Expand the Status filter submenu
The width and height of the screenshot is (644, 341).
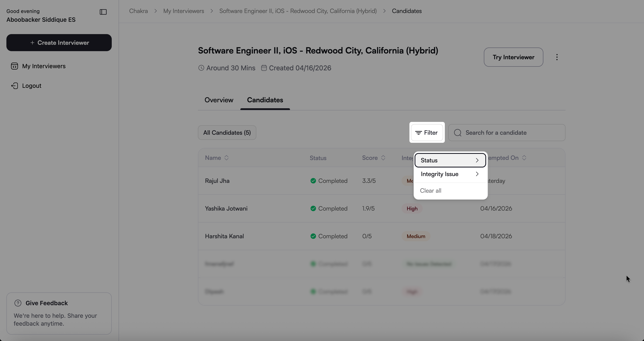(x=450, y=160)
